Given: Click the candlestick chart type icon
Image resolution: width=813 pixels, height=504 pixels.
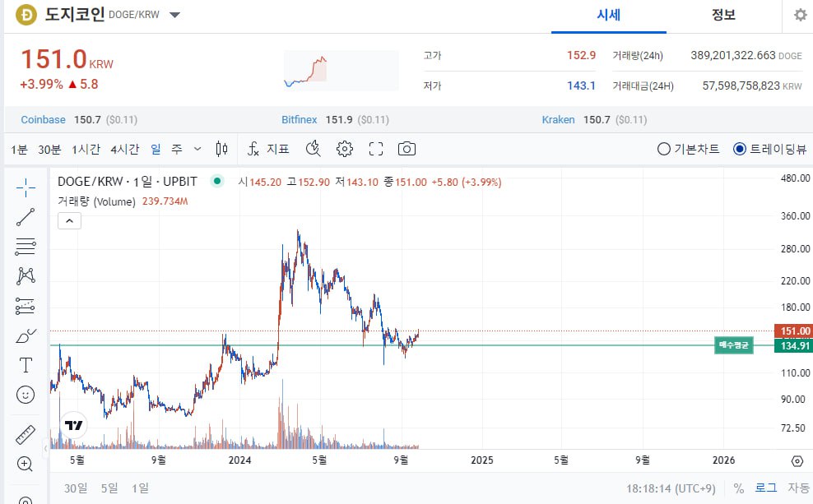Looking at the screenshot, I should coord(221,149).
